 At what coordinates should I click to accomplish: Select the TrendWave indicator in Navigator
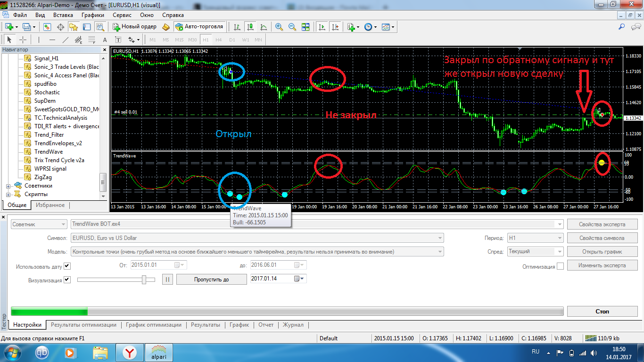49,152
